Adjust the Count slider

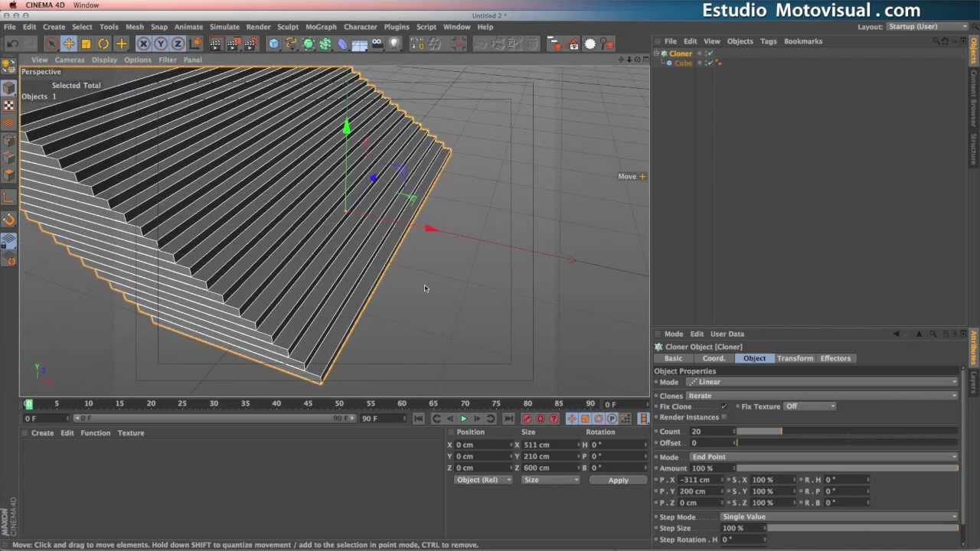click(x=847, y=432)
